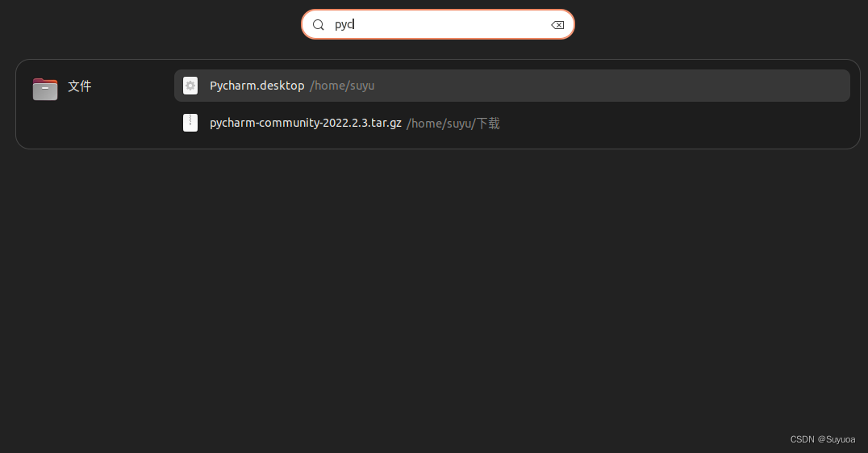Image resolution: width=868 pixels, height=453 pixels.
Task: Open the Files folder icon
Action: (45, 89)
